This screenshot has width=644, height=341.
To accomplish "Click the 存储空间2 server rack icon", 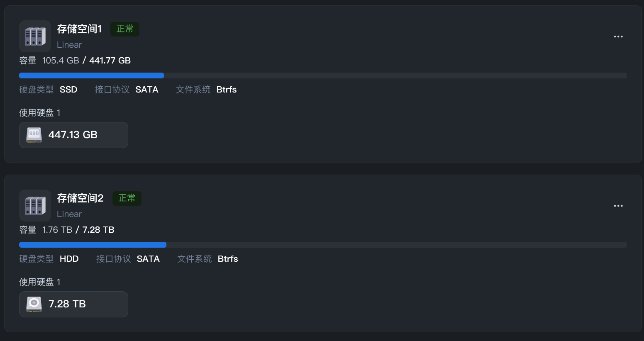I will pyautogui.click(x=35, y=206).
